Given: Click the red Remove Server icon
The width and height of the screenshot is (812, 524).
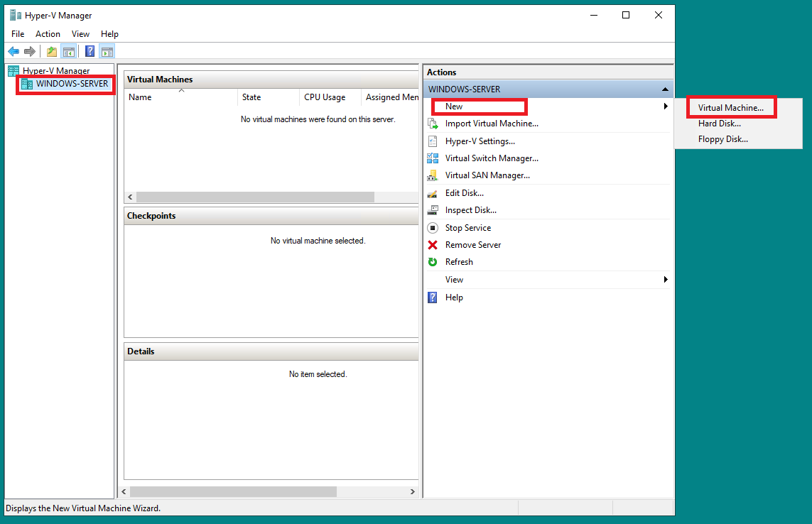Looking at the screenshot, I should [433, 245].
